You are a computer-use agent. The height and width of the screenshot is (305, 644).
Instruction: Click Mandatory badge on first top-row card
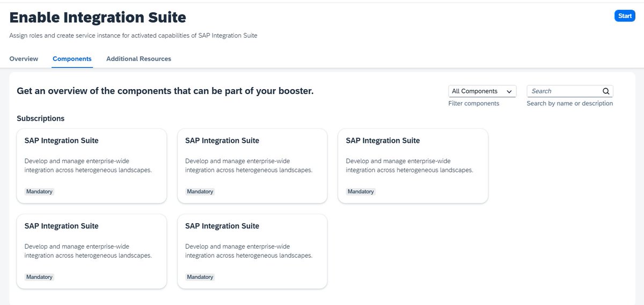point(39,192)
